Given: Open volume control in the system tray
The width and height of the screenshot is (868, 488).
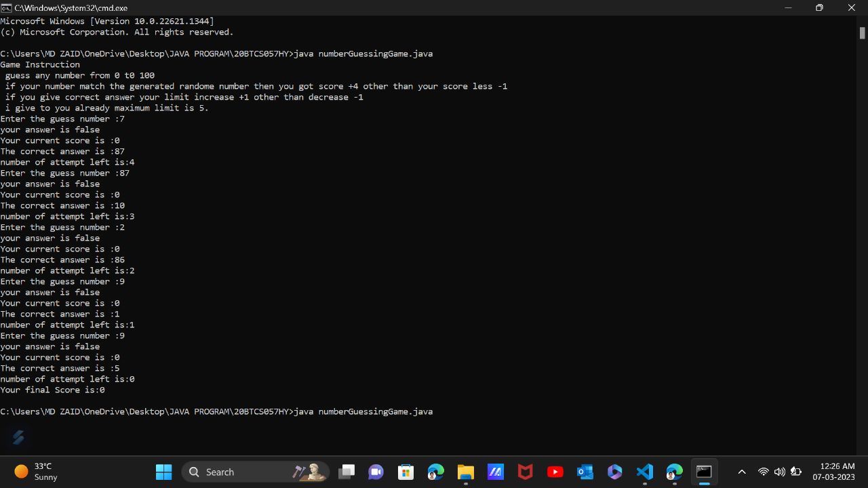Looking at the screenshot, I should (779, 472).
